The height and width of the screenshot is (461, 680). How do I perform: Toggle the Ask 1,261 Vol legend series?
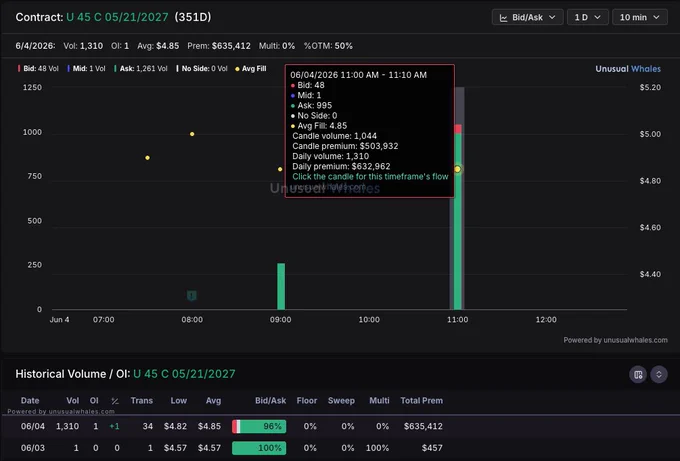(x=141, y=69)
